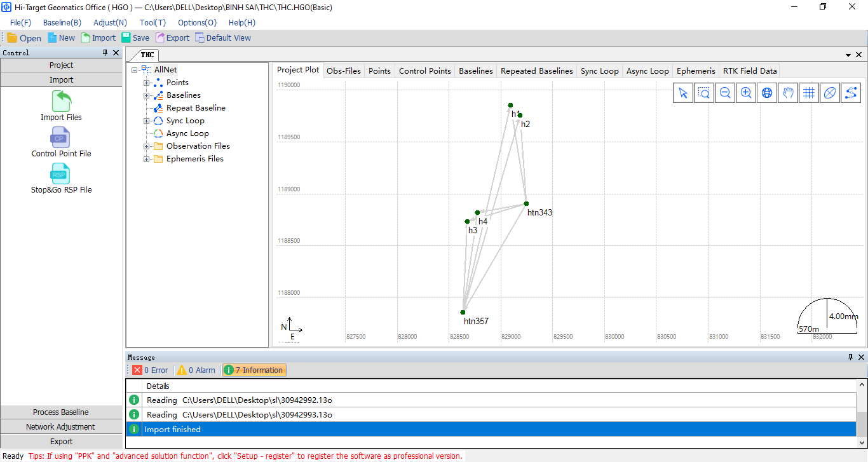This screenshot has height=462, width=868.
Task: Toggle the 7 Information message filter
Action: pyautogui.click(x=254, y=370)
